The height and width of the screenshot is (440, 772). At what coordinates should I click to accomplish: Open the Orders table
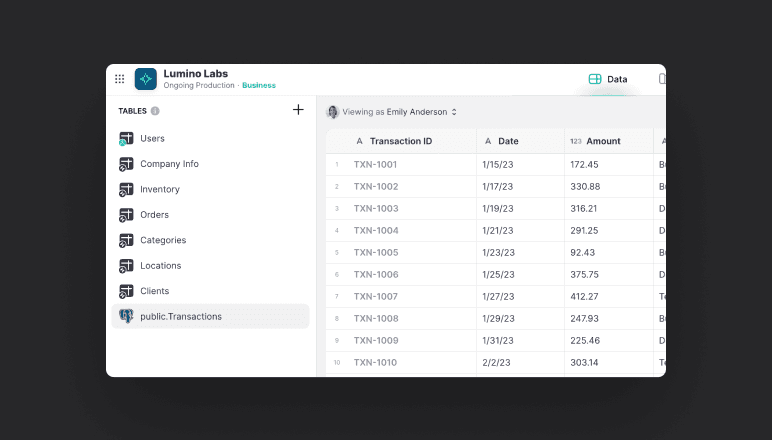[154, 215]
